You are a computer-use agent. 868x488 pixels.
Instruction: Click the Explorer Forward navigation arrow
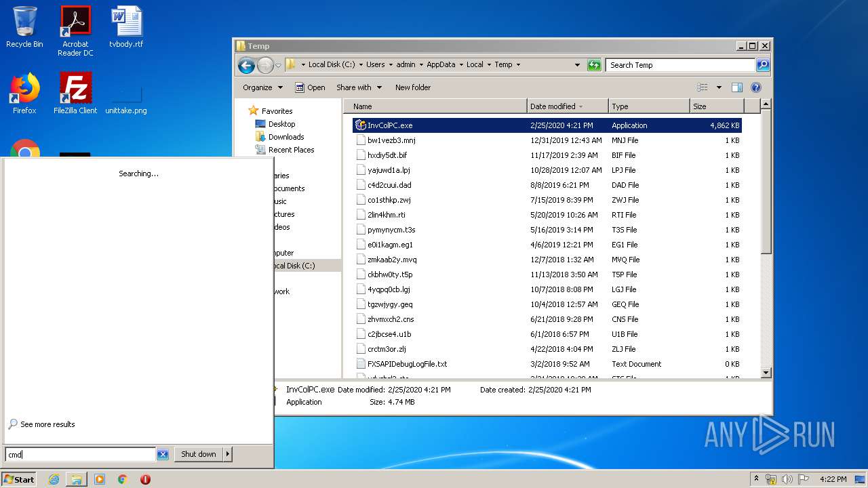[265, 65]
